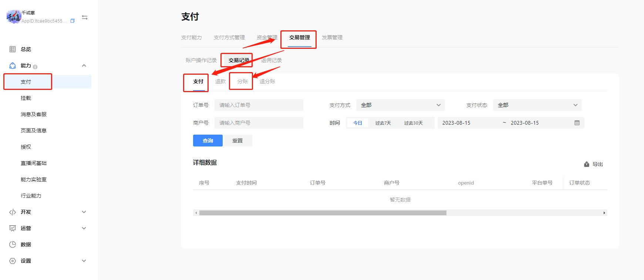This screenshot has width=644, height=280.
Task: Open the 支付方式 dropdown
Action: [400, 105]
